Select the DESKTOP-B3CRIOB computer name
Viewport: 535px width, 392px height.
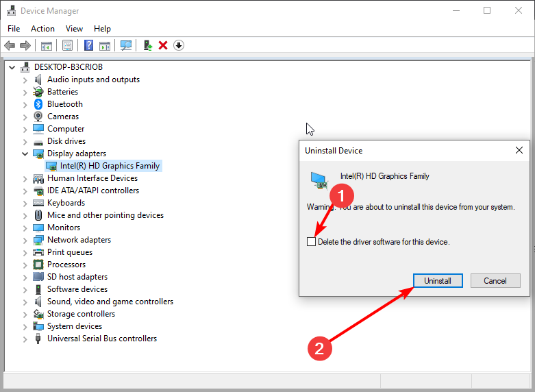(x=69, y=67)
